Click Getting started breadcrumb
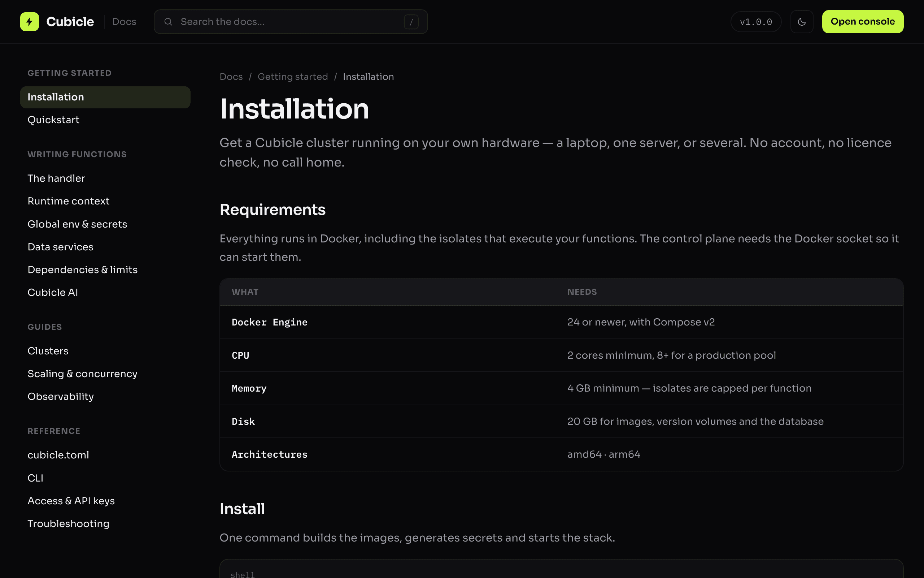The width and height of the screenshot is (924, 578). [x=292, y=77]
